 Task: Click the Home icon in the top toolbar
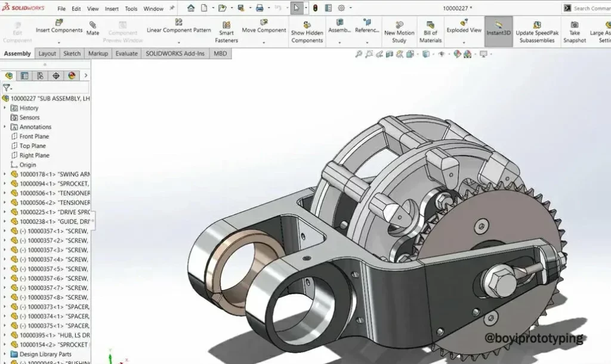click(191, 8)
